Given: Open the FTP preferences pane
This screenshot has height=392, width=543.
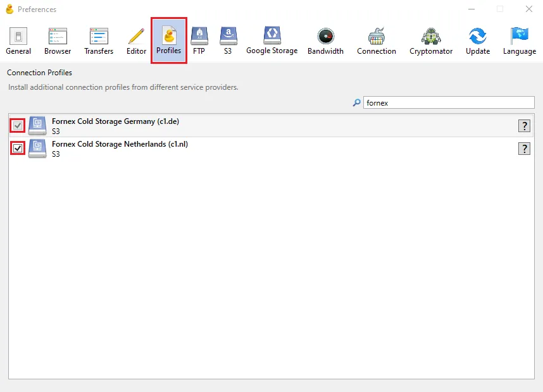Looking at the screenshot, I should [199, 41].
